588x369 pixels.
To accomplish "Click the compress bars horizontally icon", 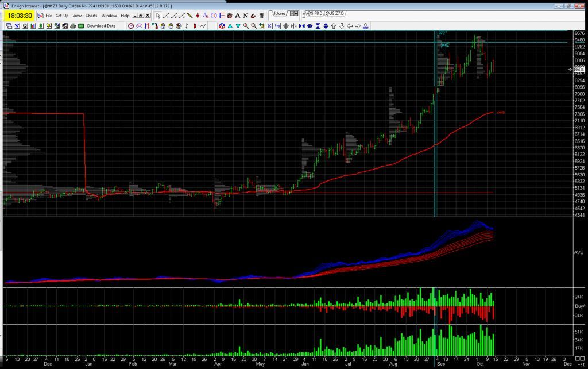I will (302, 26).
